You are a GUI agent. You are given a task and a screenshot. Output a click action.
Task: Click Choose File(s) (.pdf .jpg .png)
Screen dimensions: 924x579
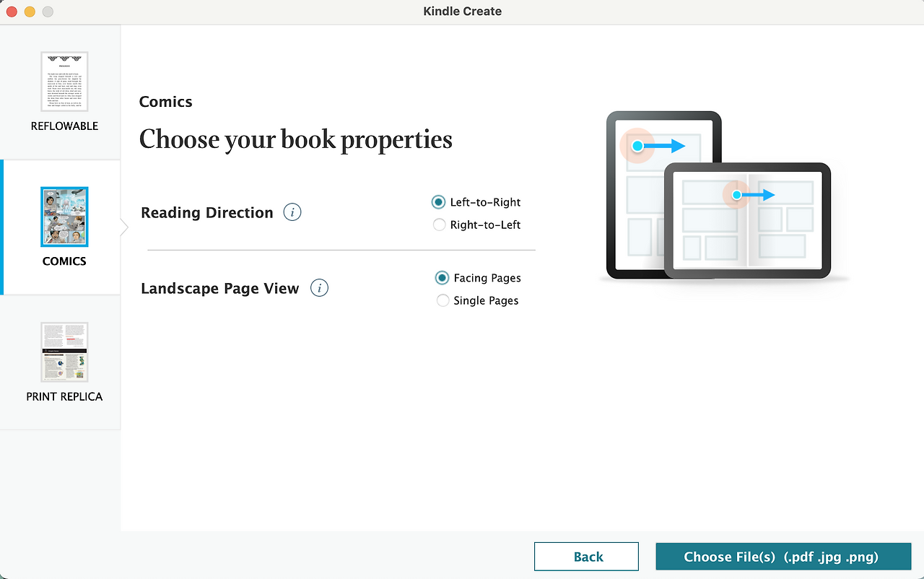tap(783, 557)
